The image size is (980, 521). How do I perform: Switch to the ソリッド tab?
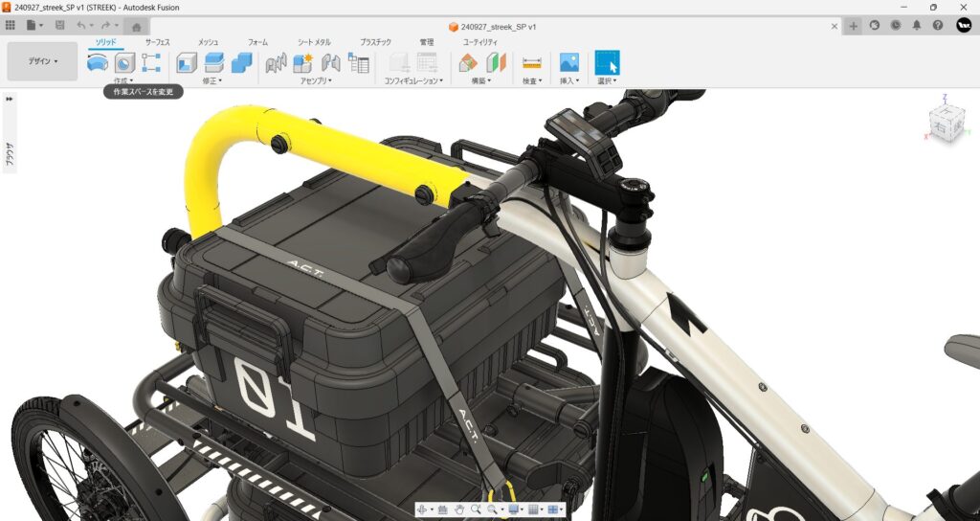pos(105,42)
